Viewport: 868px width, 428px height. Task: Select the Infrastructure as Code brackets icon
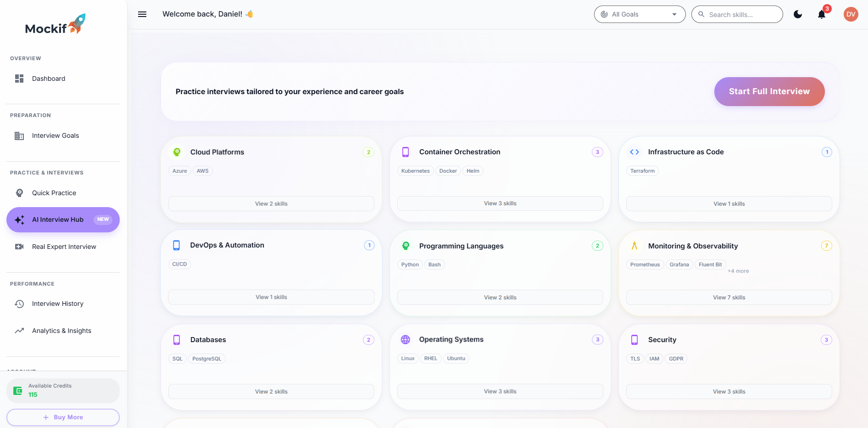tap(634, 152)
